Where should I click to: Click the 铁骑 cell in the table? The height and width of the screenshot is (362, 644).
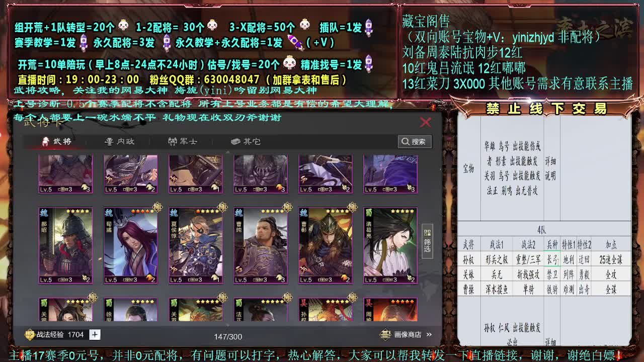552,290
